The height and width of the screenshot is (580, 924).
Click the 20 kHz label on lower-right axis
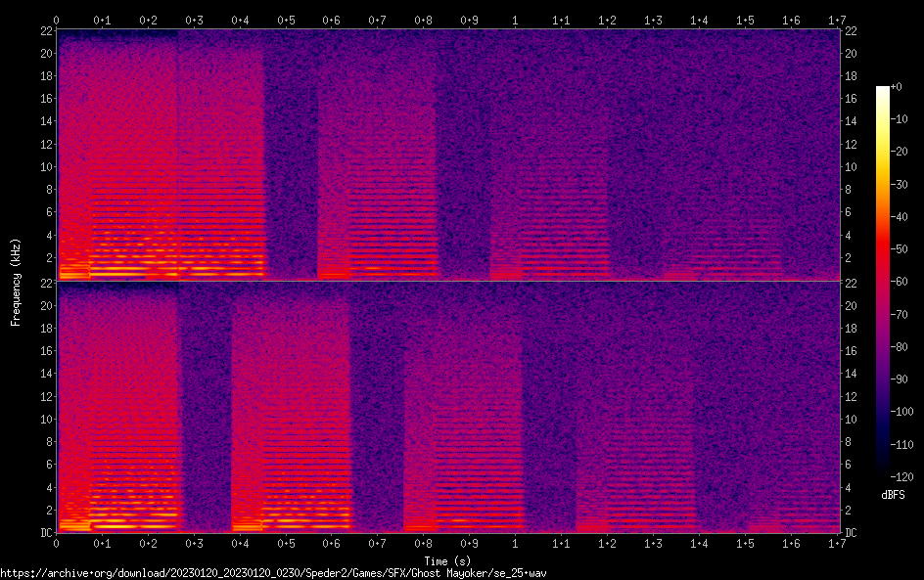click(852, 306)
